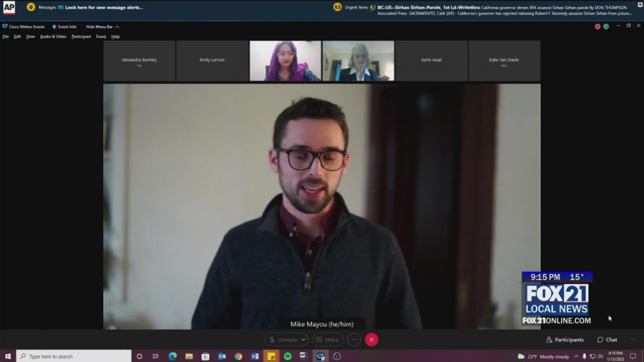Click the red Leave meeting button
Viewport: 644px width, 362px height.
[372, 339]
